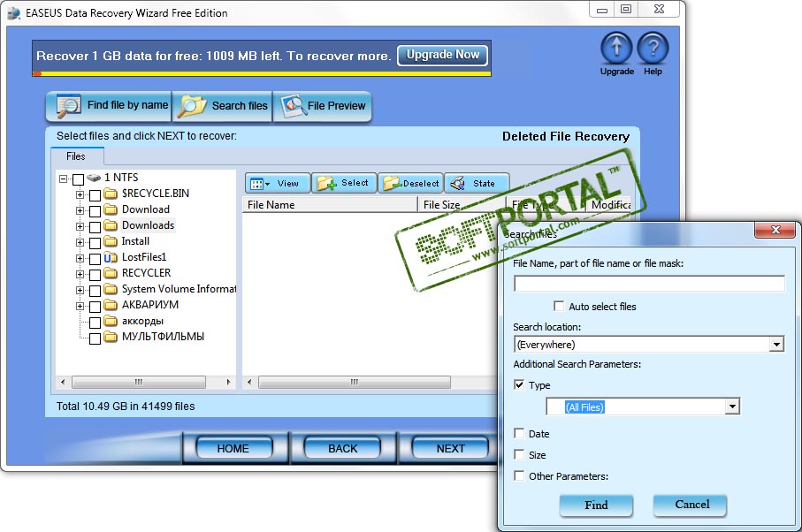Click the NEXT button

tap(450, 448)
